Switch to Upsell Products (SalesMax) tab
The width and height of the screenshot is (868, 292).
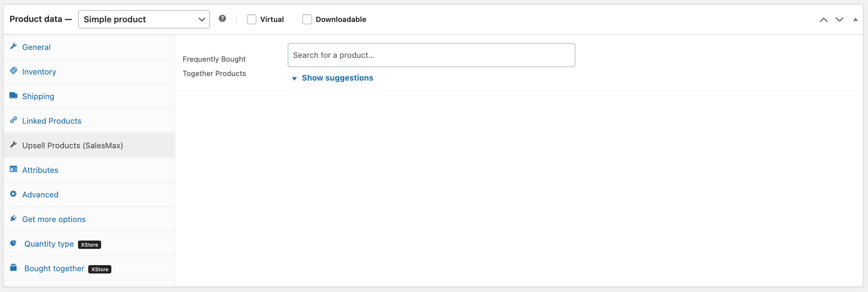72,146
